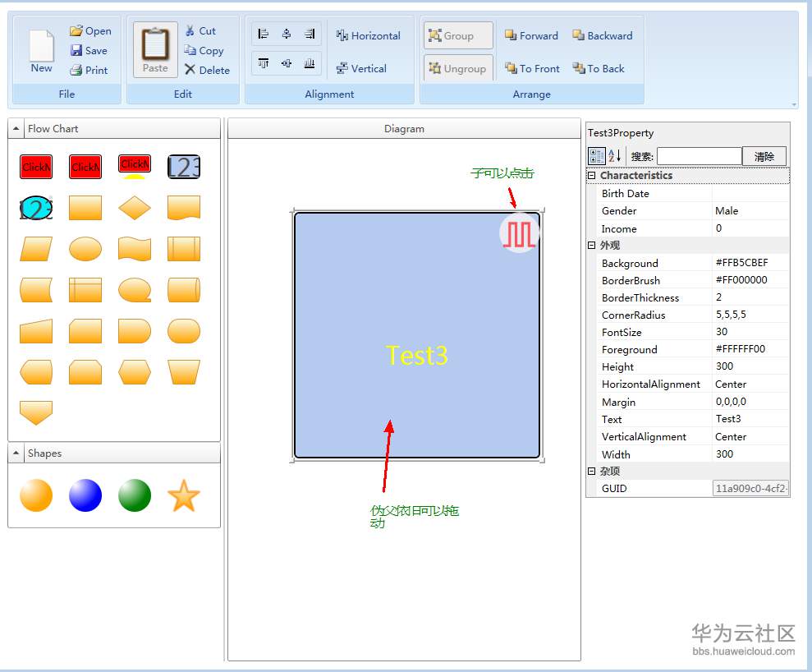Print the diagram using Print
Screen dimensions: 812x672
pos(89,70)
